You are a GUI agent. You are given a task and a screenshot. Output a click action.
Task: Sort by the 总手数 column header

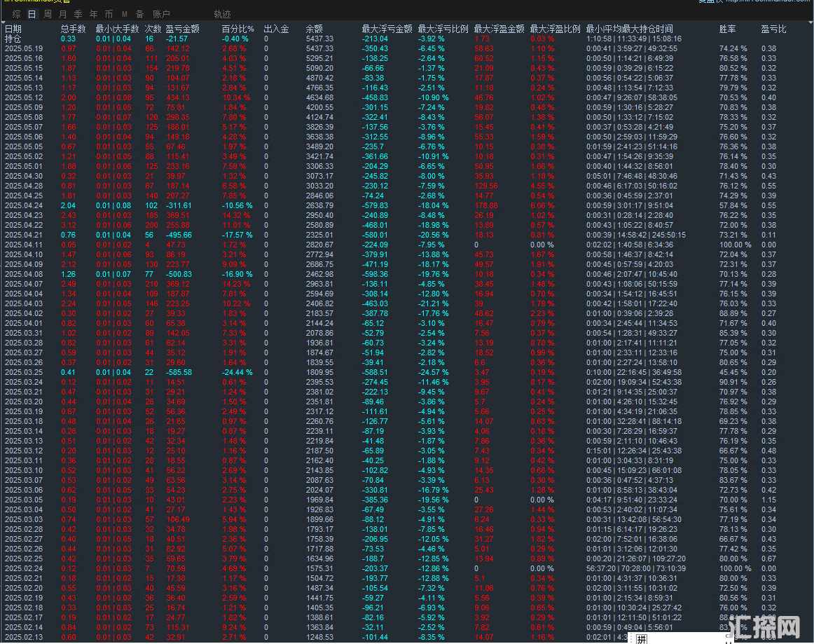73,29
